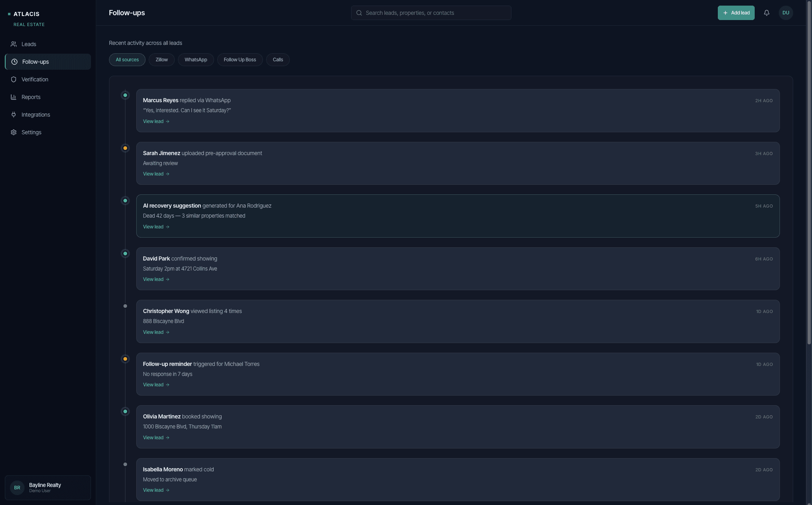Select the All sources filter chip
The height and width of the screenshot is (505, 812).
(127, 60)
